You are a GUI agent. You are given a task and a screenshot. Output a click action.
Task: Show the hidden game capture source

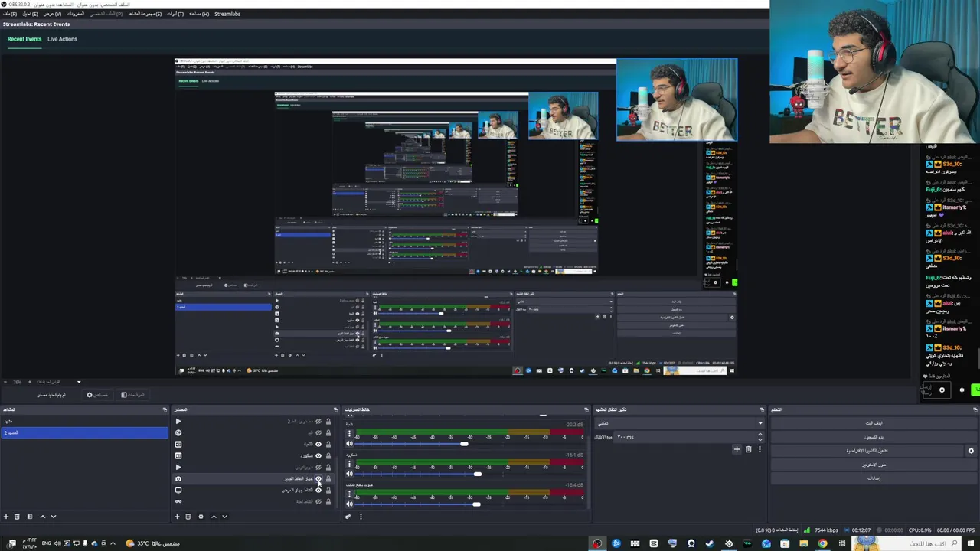(318, 502)
